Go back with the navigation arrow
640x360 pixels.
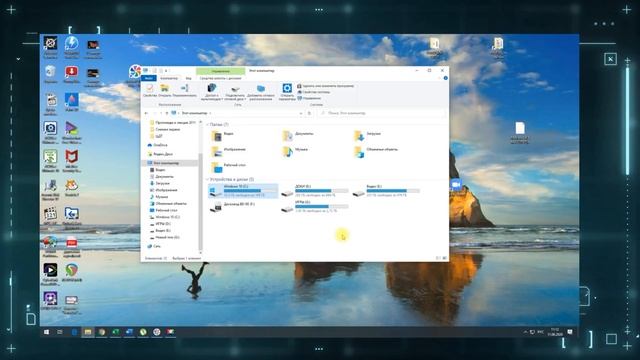(x=147, y=113)
